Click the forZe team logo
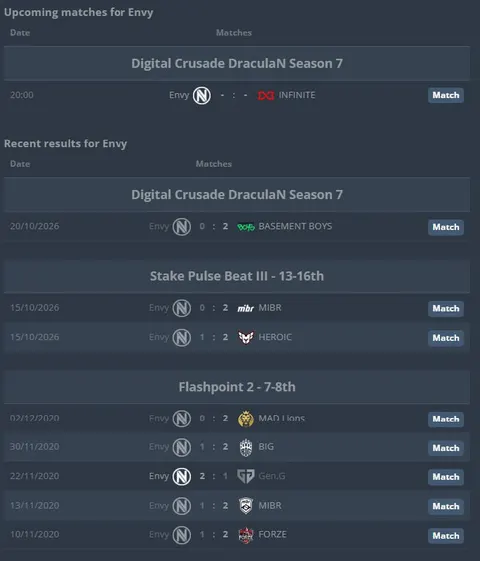480x561 pixels. click(x=246, y=535)
